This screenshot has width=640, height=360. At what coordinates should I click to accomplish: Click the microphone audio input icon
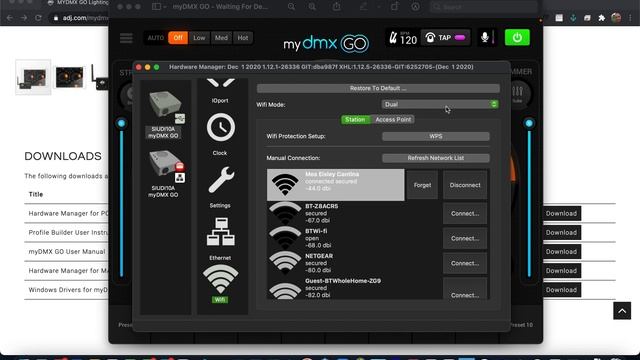[x=484, y=38]
